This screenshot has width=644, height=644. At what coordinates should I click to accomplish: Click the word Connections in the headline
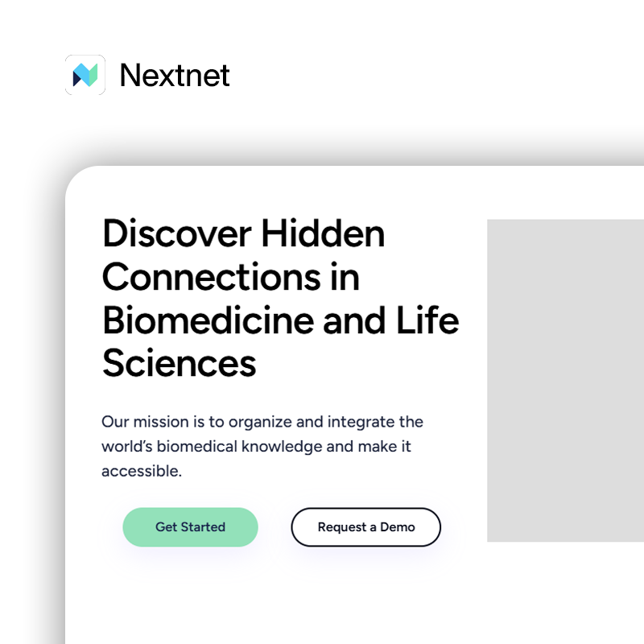click(212, 277)
